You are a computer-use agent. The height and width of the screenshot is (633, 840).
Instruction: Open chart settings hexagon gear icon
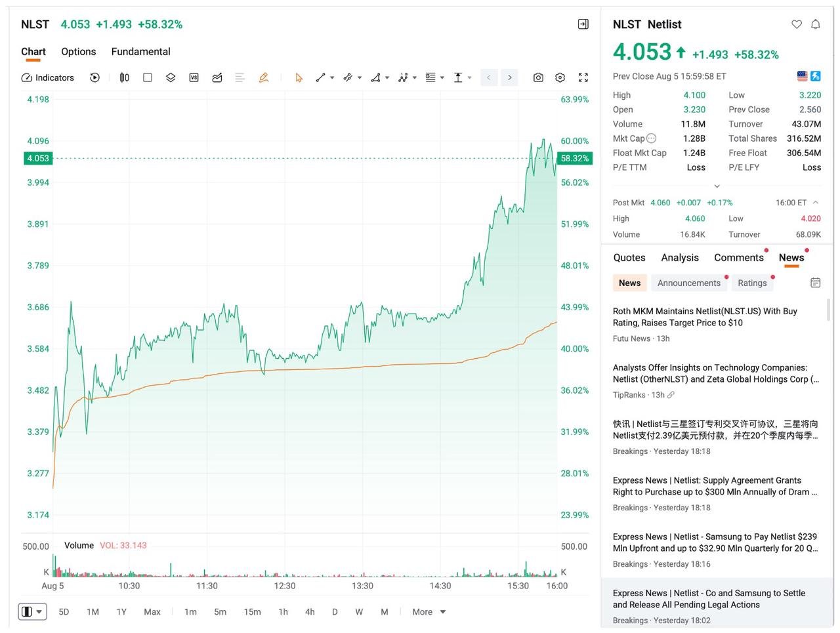coord(560,77)
